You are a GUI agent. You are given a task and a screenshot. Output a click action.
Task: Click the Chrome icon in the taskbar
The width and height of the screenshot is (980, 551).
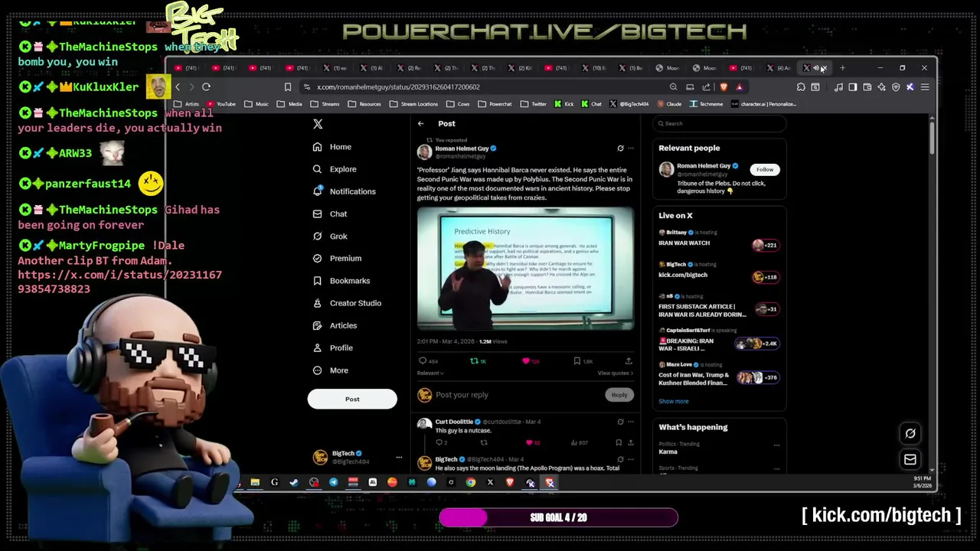[471, 483]
